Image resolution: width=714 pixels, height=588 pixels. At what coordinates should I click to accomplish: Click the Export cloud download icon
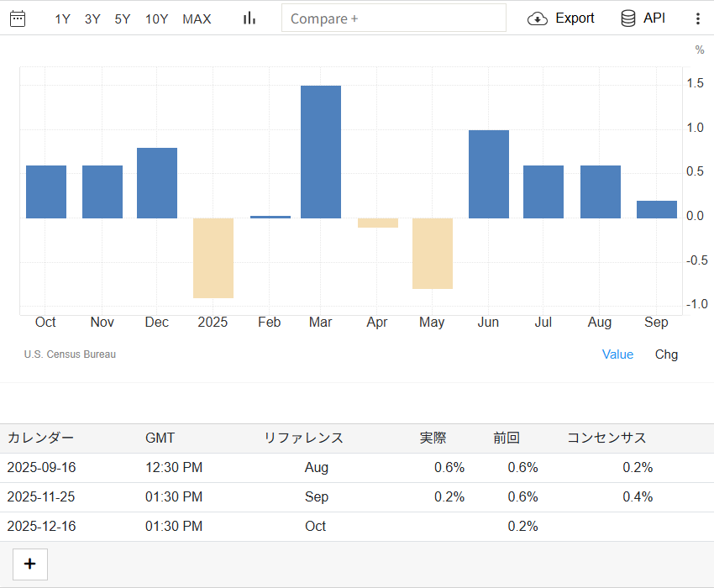pyautogui.click(x=538, y=18)
